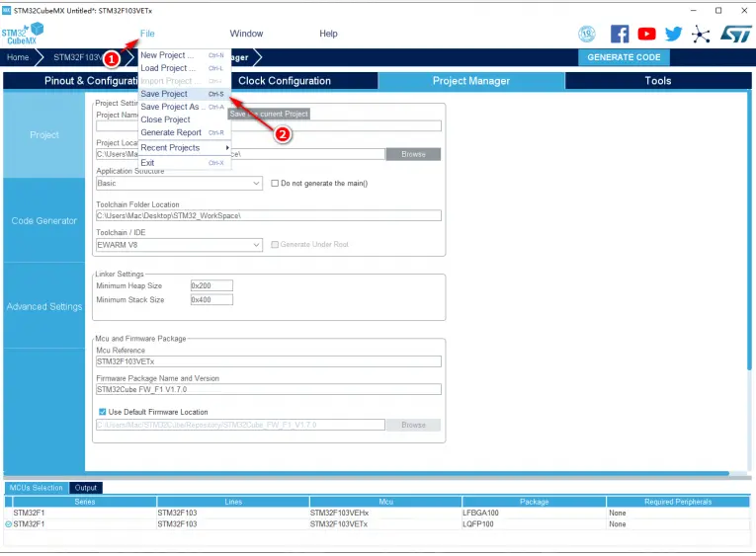Click the Project Name input field
This screenshot has width=756, height=556.
[269, 125]
